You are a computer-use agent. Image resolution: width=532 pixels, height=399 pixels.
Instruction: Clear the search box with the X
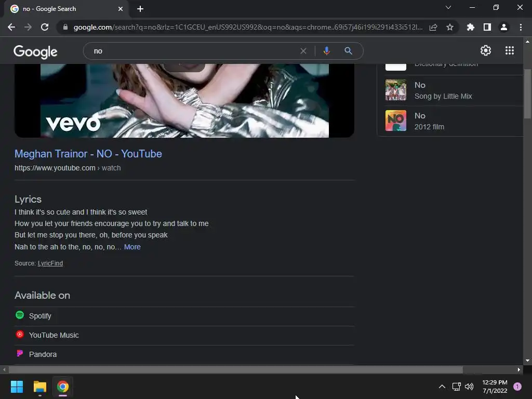(x=303, y=51)
